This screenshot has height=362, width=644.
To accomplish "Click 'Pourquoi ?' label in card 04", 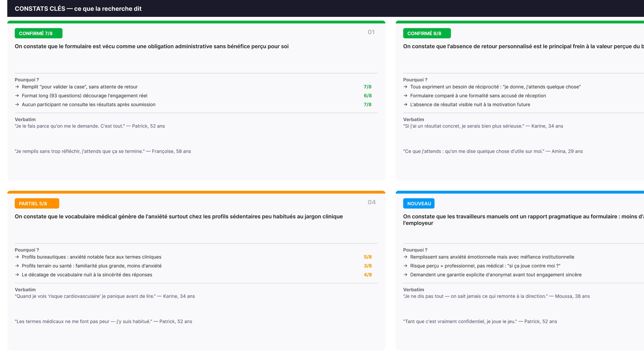I will point(27,250).
